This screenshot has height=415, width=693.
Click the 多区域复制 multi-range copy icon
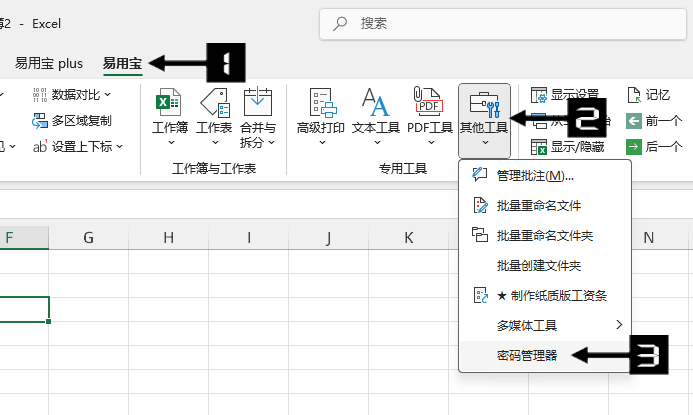click(40, 120)
